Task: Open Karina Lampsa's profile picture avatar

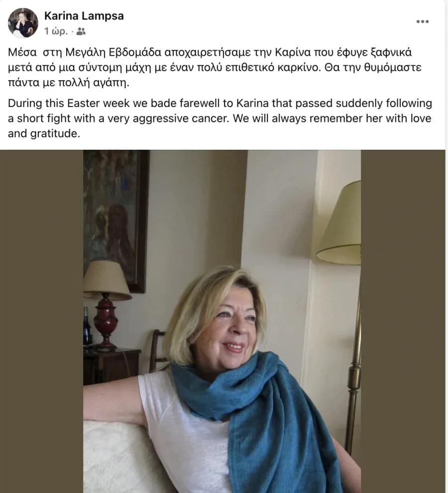Action: (23, 23)
